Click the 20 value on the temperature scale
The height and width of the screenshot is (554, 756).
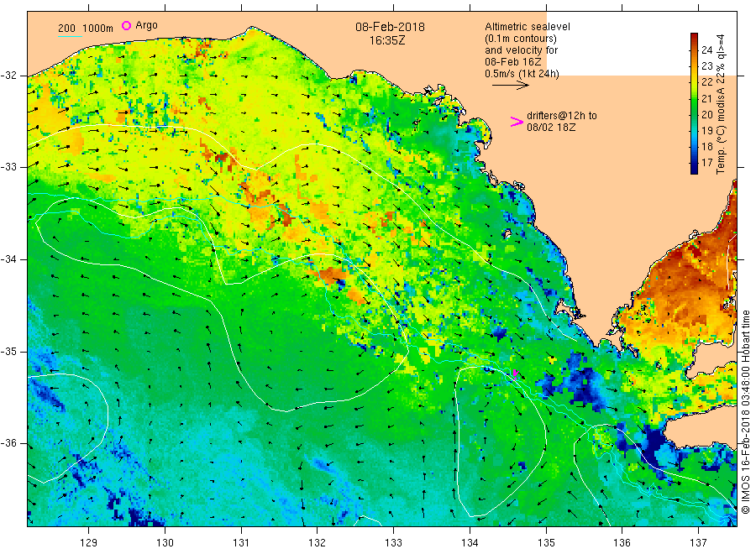(706, 114)
